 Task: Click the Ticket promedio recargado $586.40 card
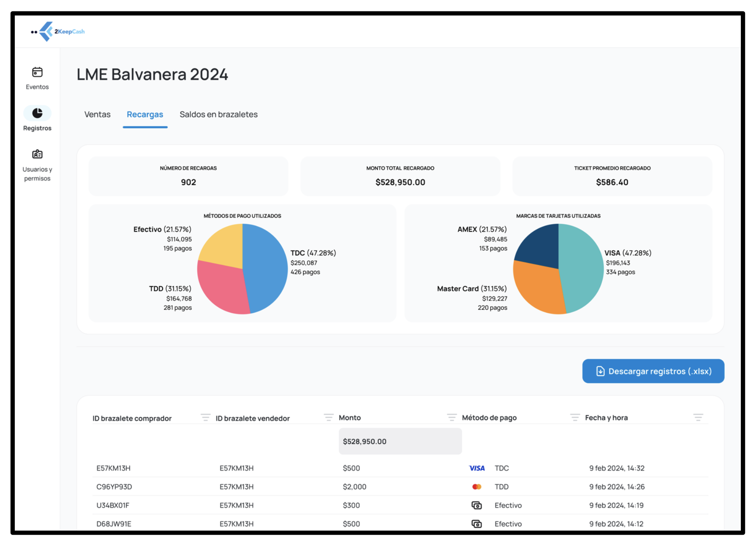[612, 176]
